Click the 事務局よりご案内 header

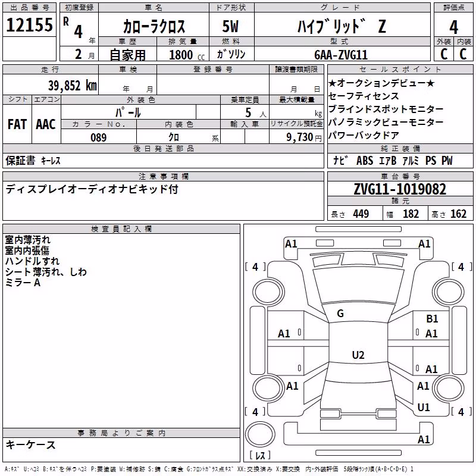point(121,433)
